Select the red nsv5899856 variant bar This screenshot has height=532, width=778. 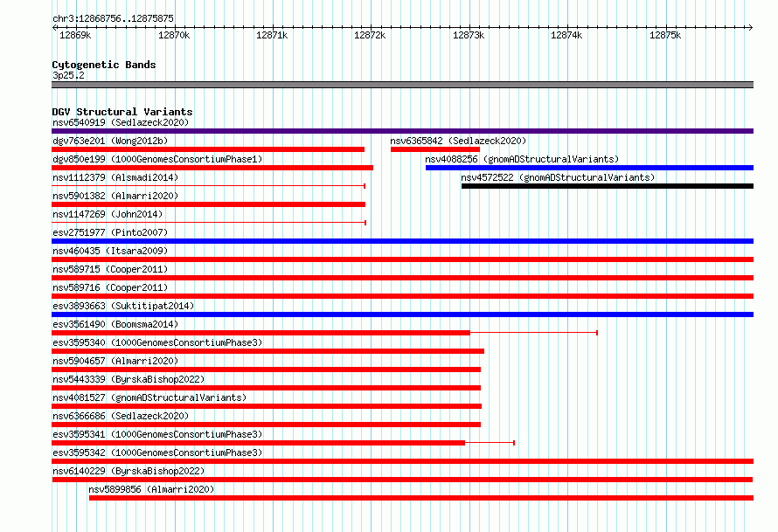point(421,498)
